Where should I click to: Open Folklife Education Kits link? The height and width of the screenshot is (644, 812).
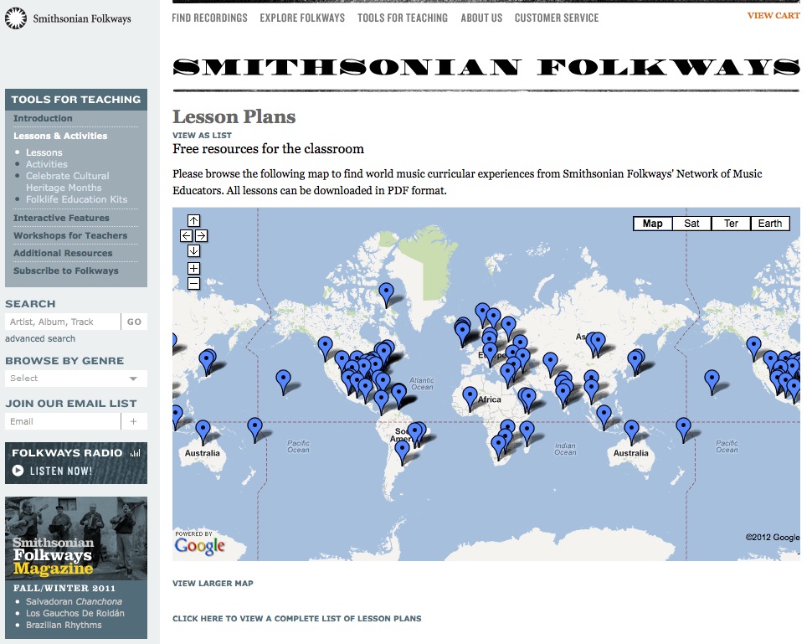[77, 199]
